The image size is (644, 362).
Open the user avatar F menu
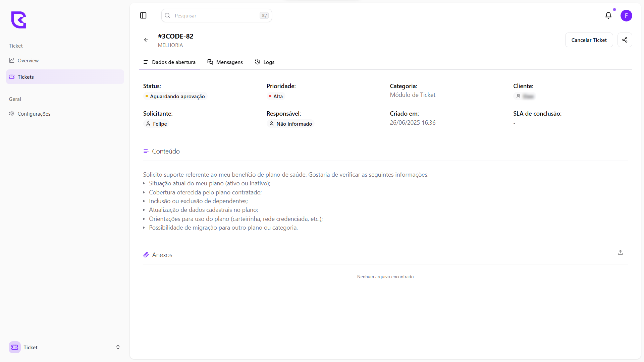pyautogui.click(x=626, y=15)
